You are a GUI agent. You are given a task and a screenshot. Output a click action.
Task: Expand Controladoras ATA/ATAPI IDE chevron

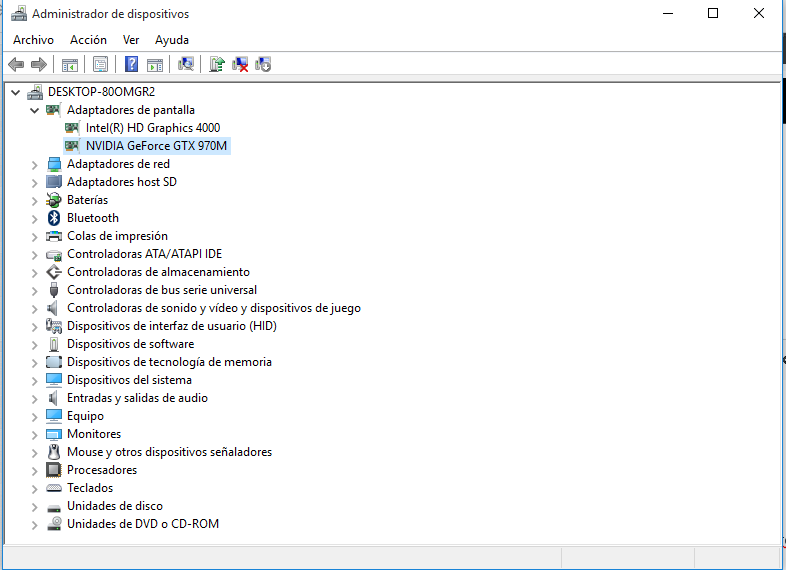[x=34, y=254]
